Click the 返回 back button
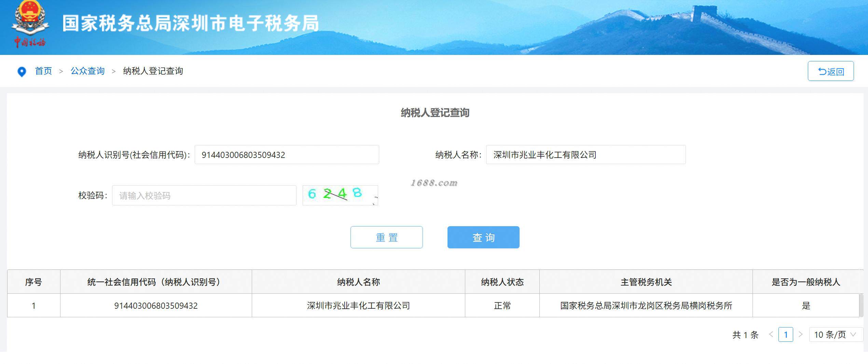Viewport: 868px width, 364px height. point(830,71)
